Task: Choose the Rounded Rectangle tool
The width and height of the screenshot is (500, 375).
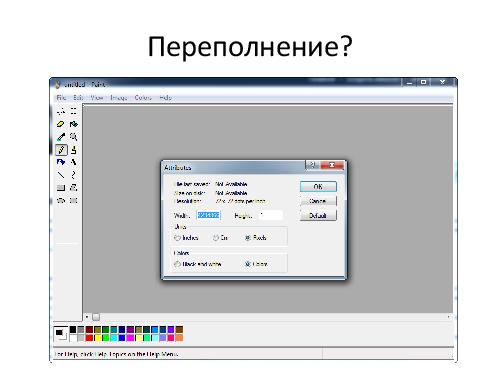Action: point(73,200)
